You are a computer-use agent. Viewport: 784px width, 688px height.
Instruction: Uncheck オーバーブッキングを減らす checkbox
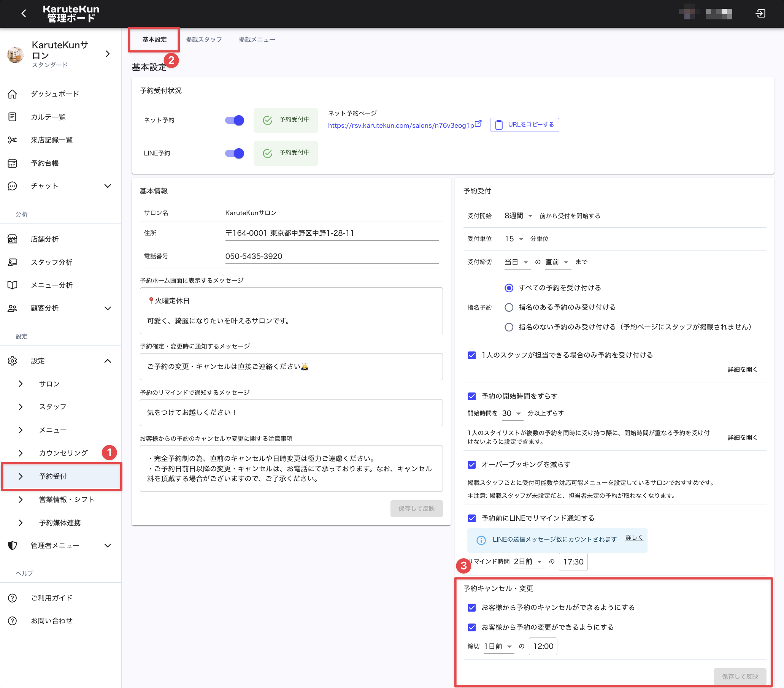click(x=472, y=465)
